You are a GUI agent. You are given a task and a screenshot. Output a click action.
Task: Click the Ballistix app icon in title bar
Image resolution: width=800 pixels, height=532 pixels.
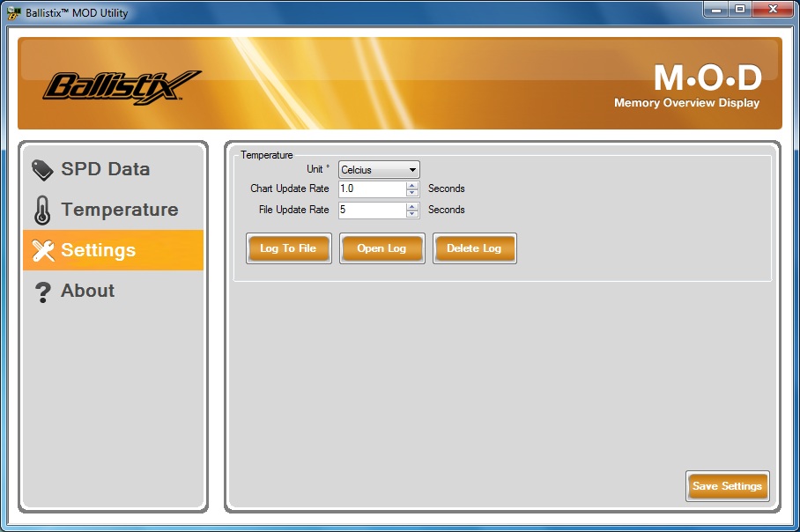(x=14, y=13)
